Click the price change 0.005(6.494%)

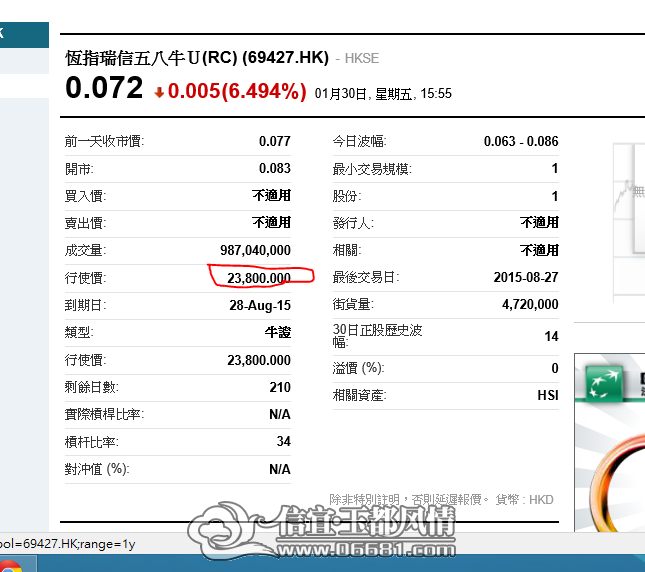pyautogui.click(x=237, y=91)
